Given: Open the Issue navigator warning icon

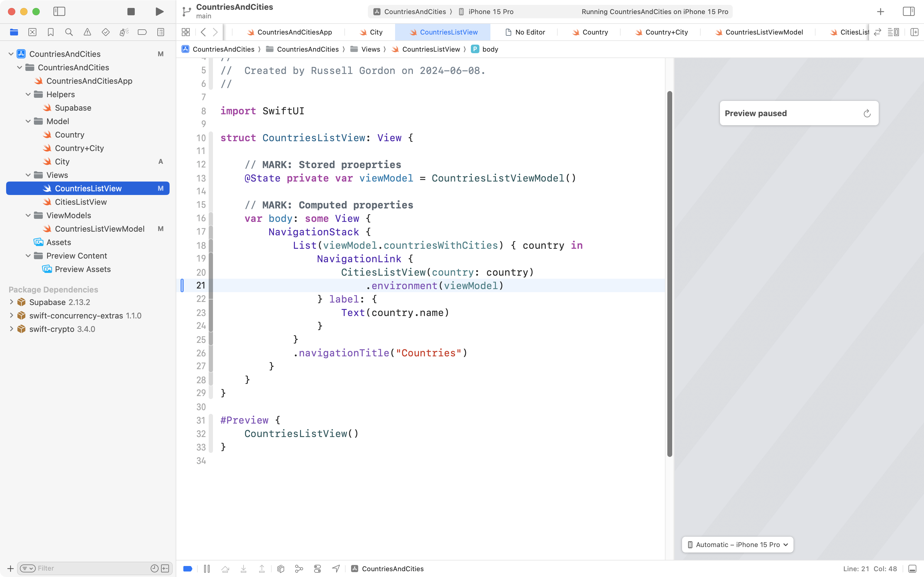Looking at the screenshot, I should 87,32.
